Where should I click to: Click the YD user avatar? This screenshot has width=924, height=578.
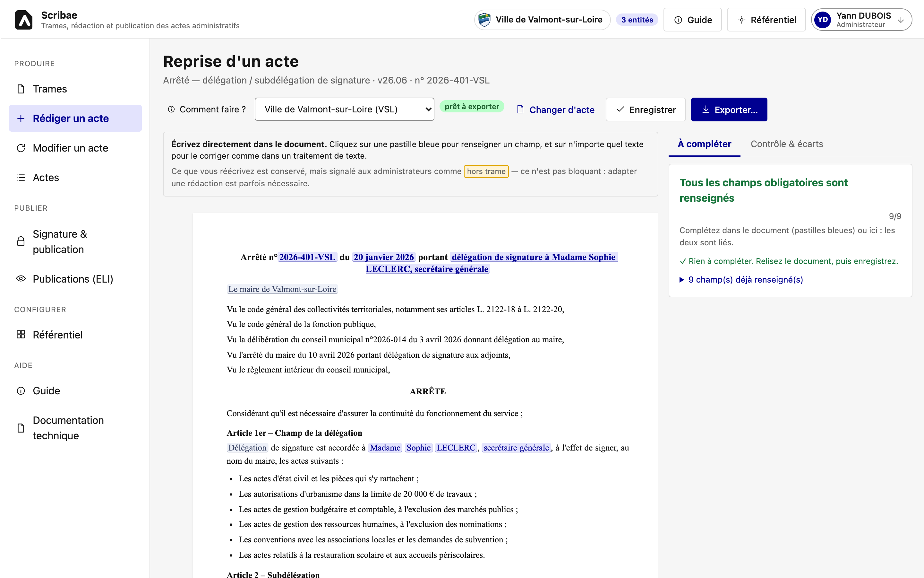pos(823,20)
